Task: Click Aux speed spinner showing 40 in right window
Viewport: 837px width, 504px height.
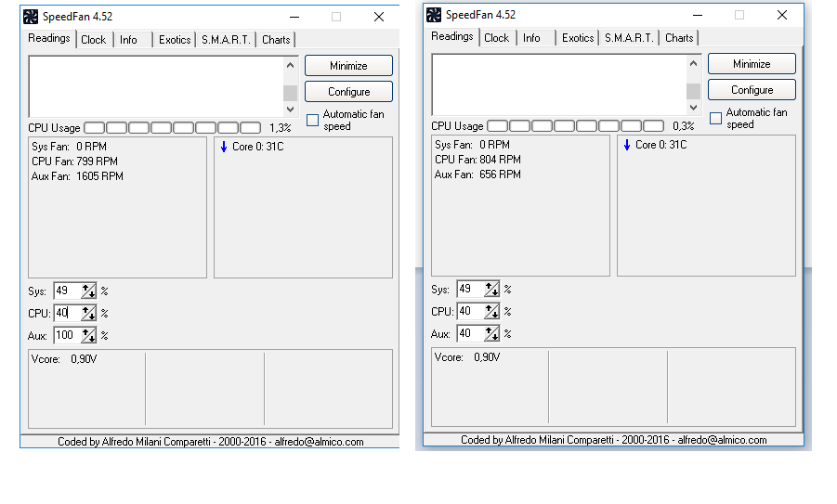Action: coord(491,333)
